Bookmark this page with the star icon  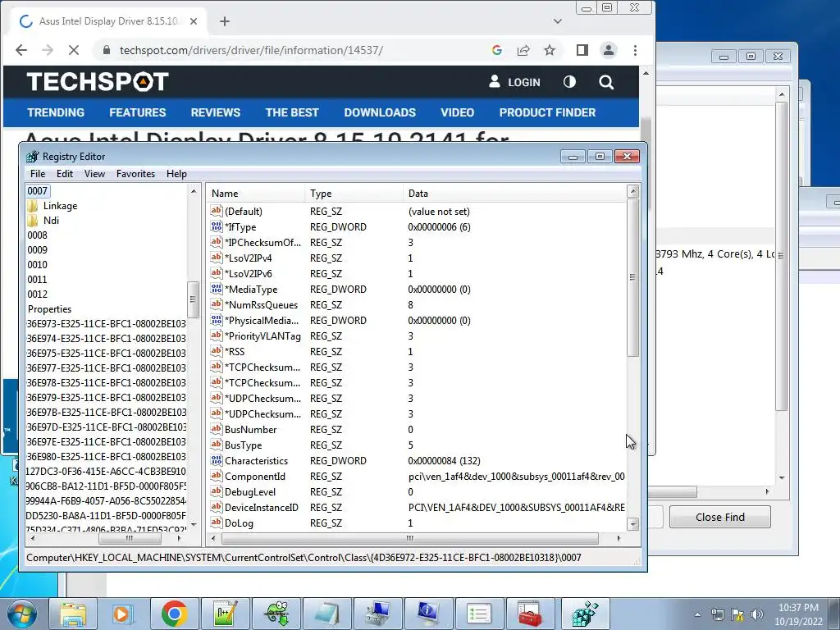click(x=550, y=50)
